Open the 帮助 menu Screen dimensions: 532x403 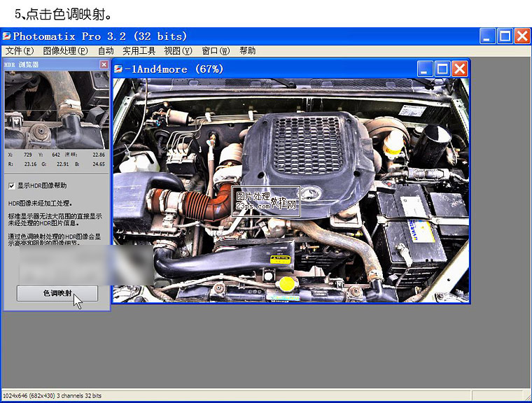pos(247,50)
